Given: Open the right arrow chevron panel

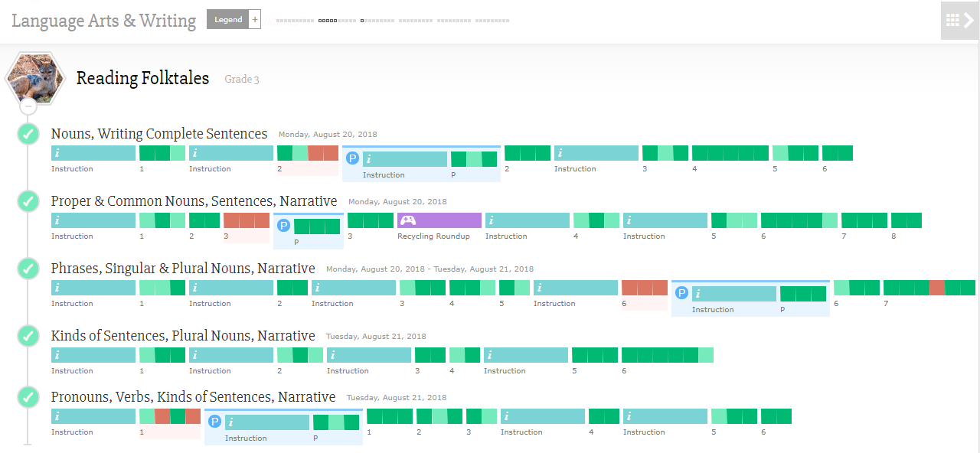Looking at the screenshot, I should 969,21.
